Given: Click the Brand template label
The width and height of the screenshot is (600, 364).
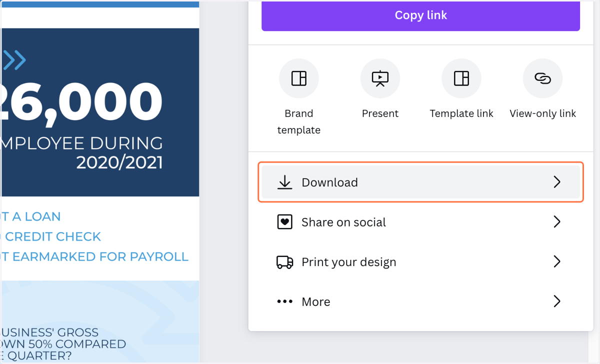Looking at the screenshot, I should [299, 121].
